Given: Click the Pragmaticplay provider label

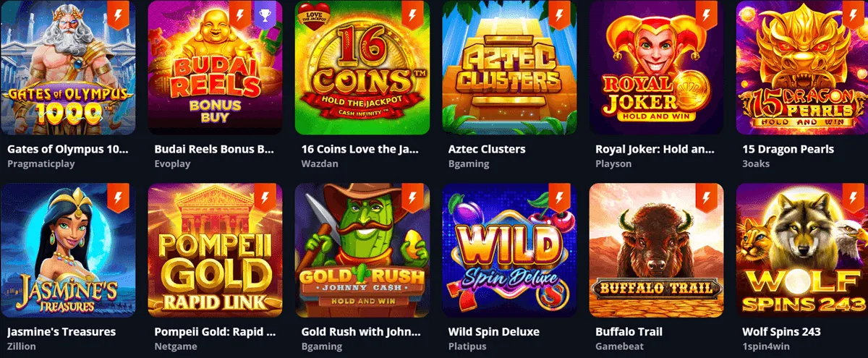Looking at the screenshot, I should point(41,163).
